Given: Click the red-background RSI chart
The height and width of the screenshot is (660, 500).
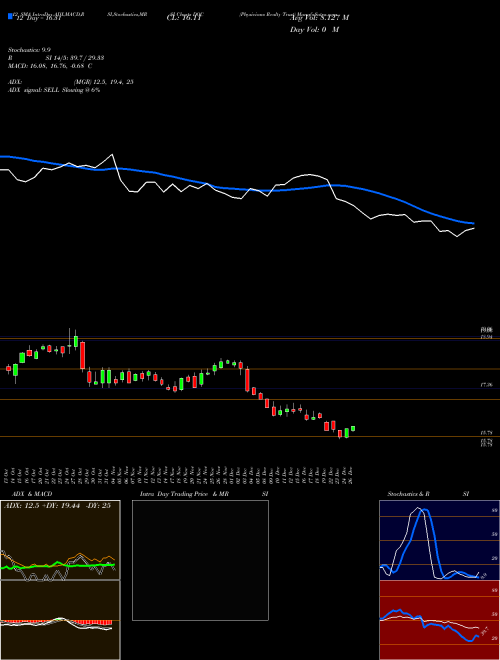Looking at the screenshot, I should tap(439, 620).
